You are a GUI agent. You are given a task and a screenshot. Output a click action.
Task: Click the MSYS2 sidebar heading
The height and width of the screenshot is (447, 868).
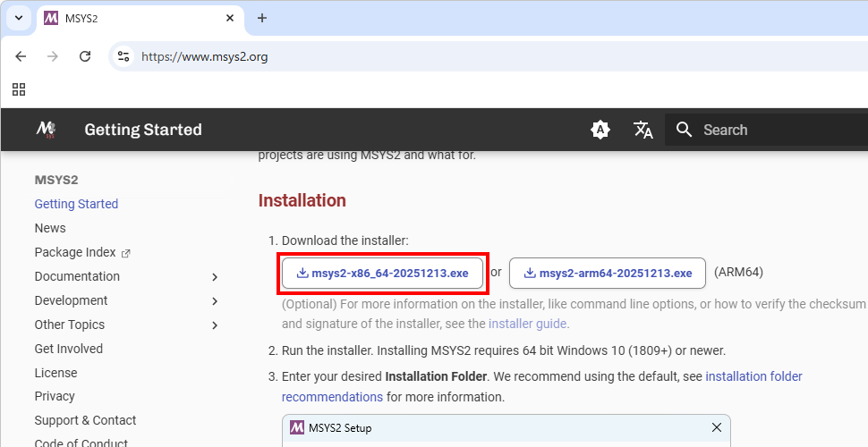(56, 180)
